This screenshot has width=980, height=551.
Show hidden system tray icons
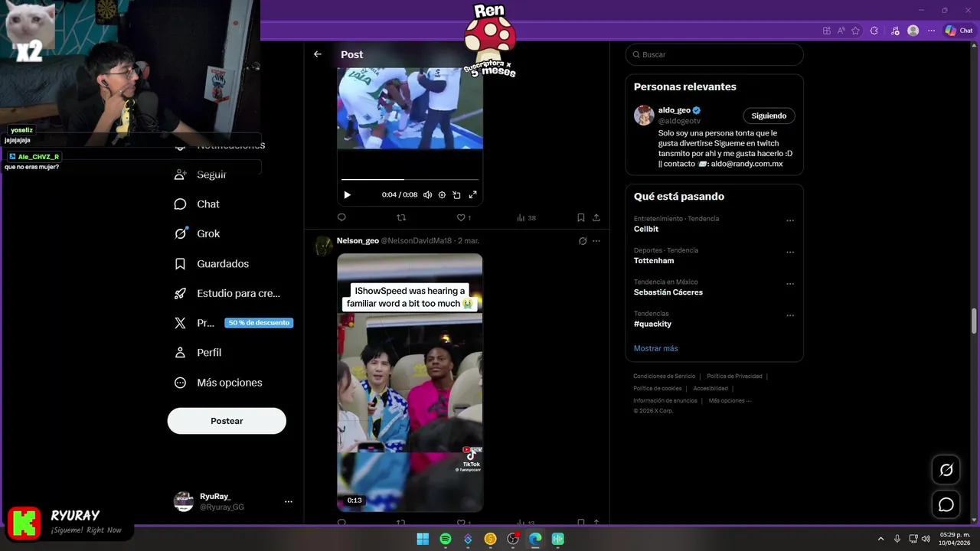pyautogui.click(x=880, y=540)
